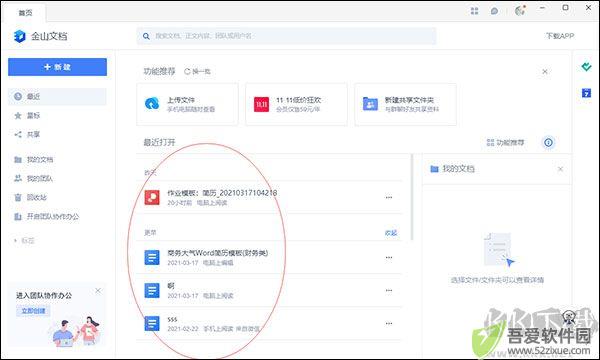Open the user avatar in title bar
Image resolution: width=600 pixels, height=360 pixels.
coord(520,10)
